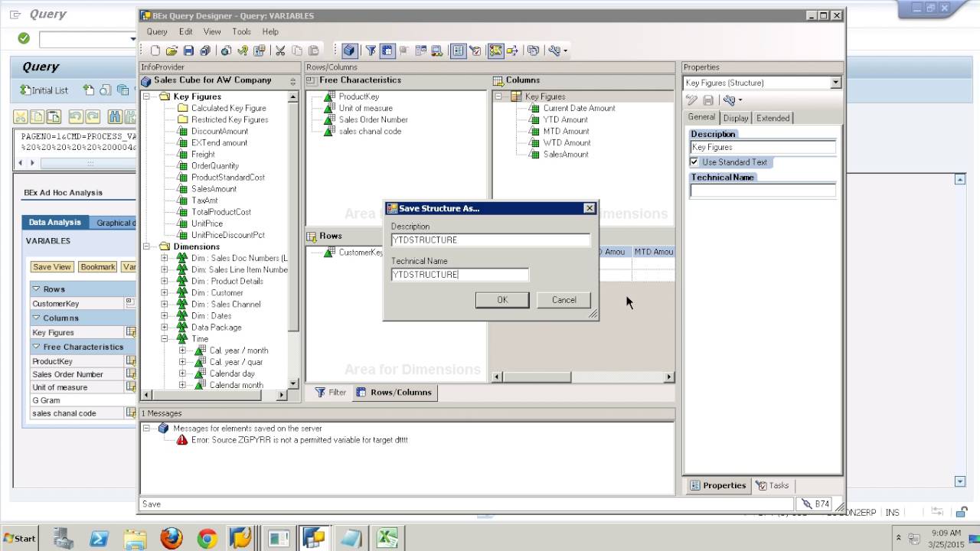Open the Key Figures (Structure) properties dropdown

[x=835, y=83]
